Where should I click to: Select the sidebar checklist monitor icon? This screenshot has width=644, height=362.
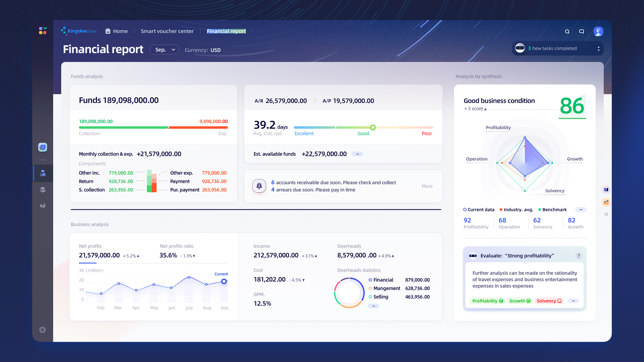click(43, 147)
